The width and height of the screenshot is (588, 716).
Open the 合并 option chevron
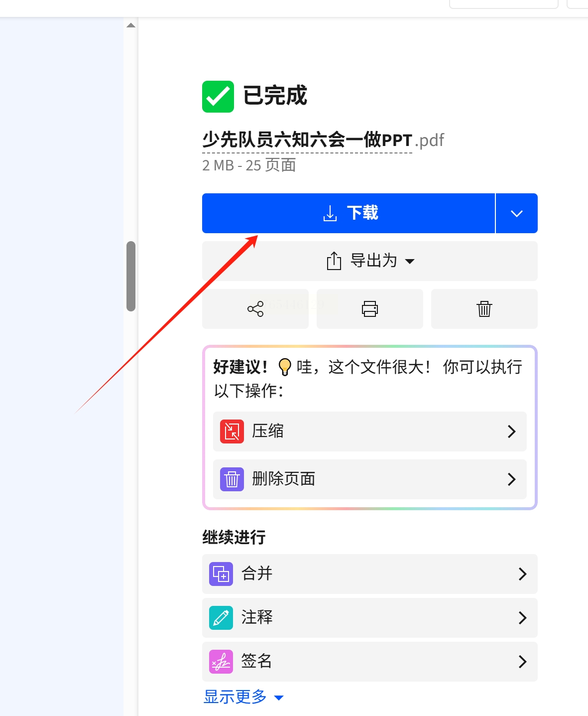tap(522, 574)
